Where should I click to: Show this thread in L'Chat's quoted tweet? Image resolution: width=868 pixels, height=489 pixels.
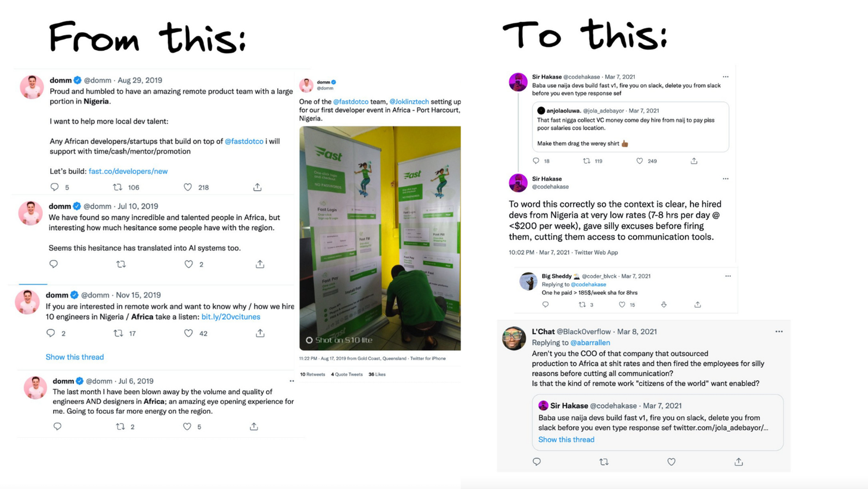click(566, 440)
